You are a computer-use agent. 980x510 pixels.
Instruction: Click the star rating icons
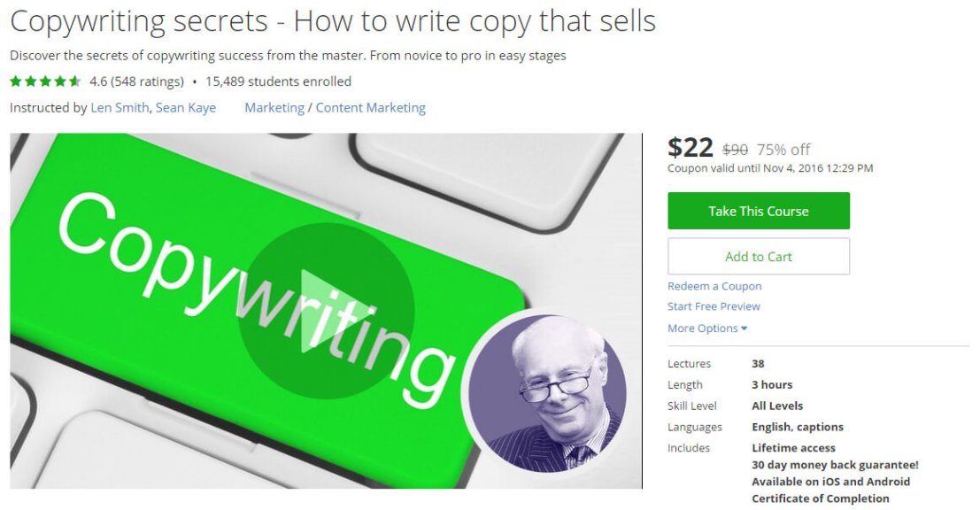point(46,81)
